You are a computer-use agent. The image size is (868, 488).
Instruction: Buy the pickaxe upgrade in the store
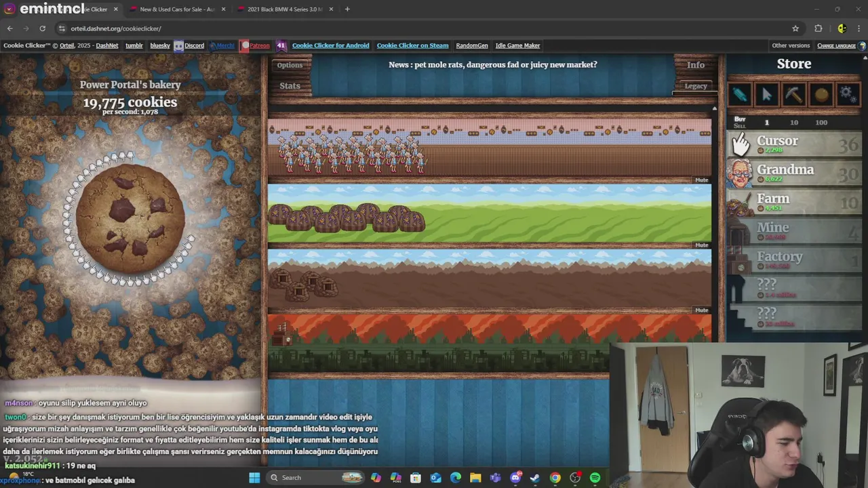[x=794, y=95]
